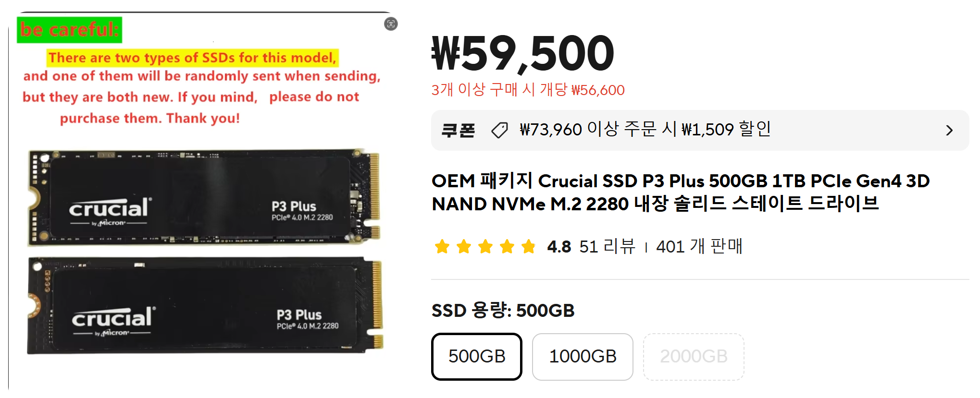This screenshot has height=398, width=980.
Task: Click the fourth rating star
Action: point(507,247)
